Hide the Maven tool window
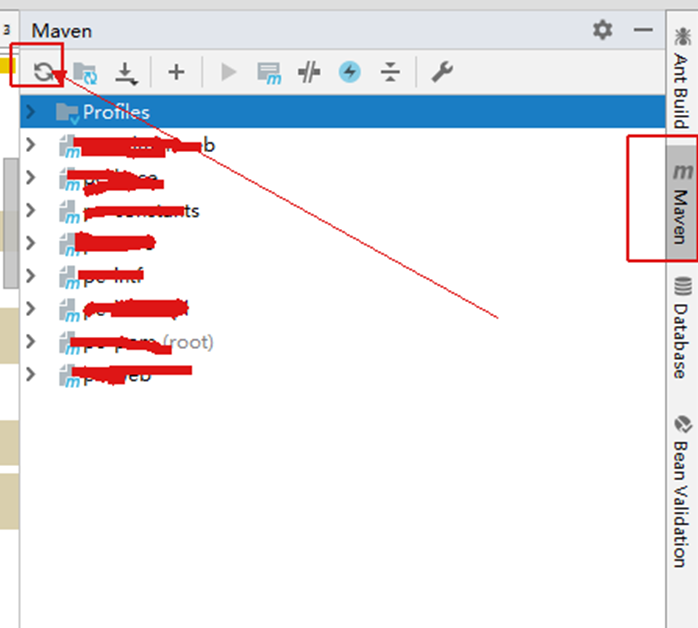 point(643,30)
